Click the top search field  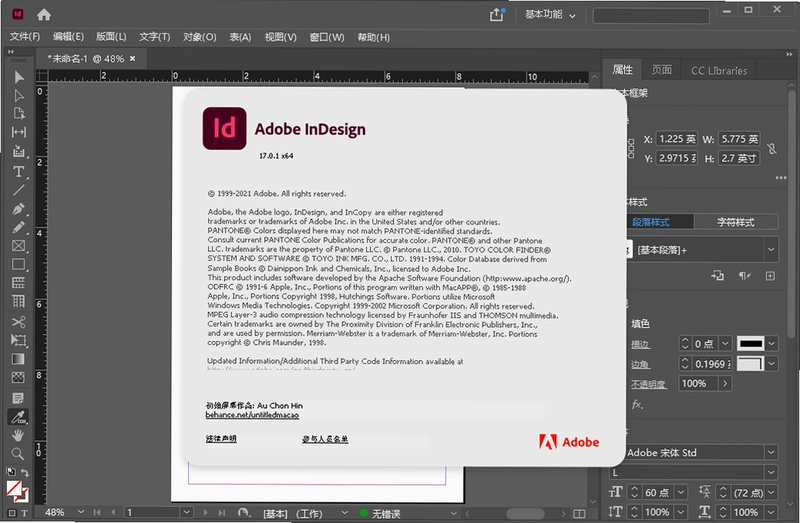(651, 16)
